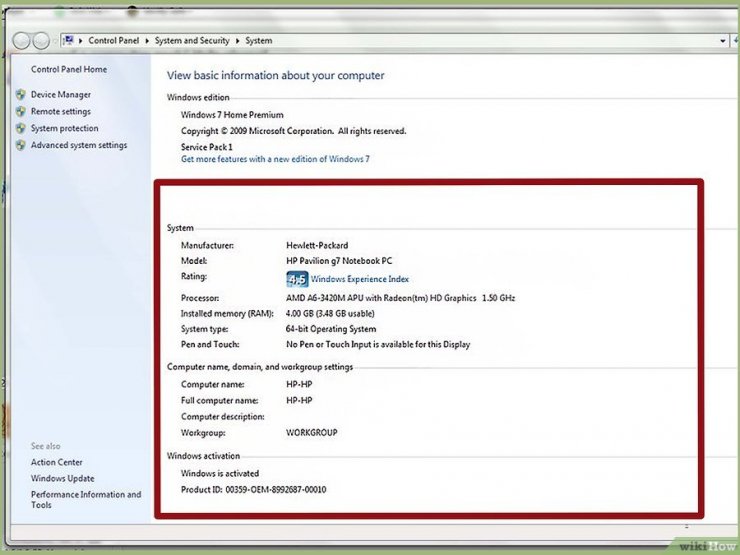Image resolution: width=740 pixels, height=555 pixels.
Task: Click the Service Pack 1 text
Action: [207, 147]
